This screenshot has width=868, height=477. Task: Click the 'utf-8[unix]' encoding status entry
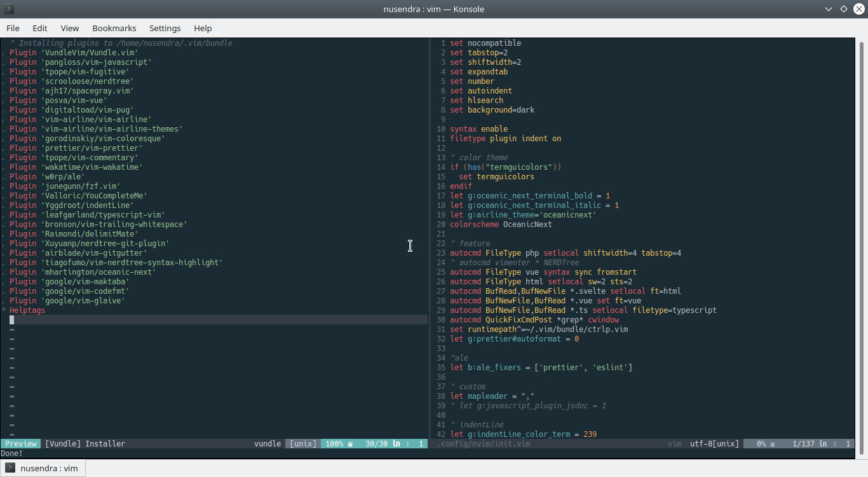(x=715, y=444)
